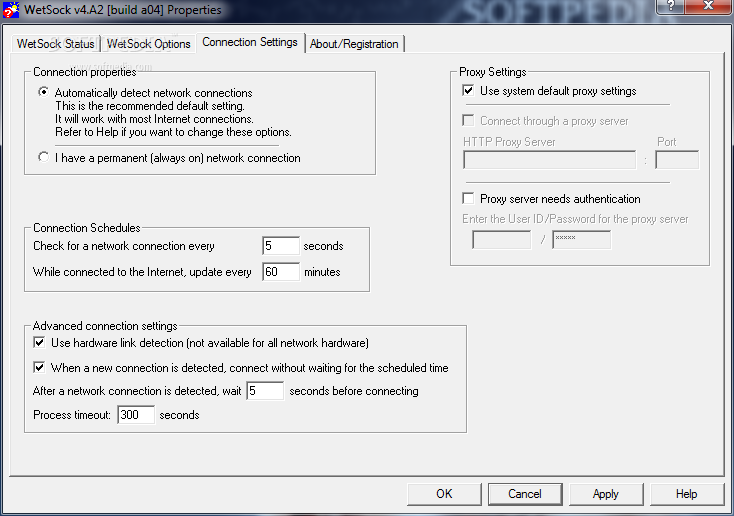Click the 'This is the recommended default setting.' line
The width and height of the screenshot is (734, 516).
150,106
